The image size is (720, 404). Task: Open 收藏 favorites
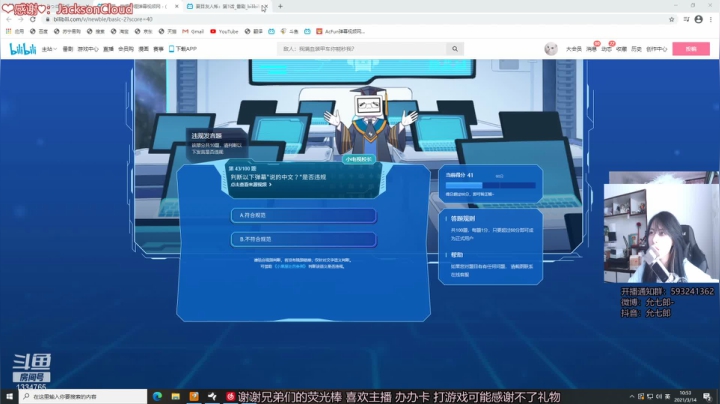pyautogui.click(x=621, y=49)
